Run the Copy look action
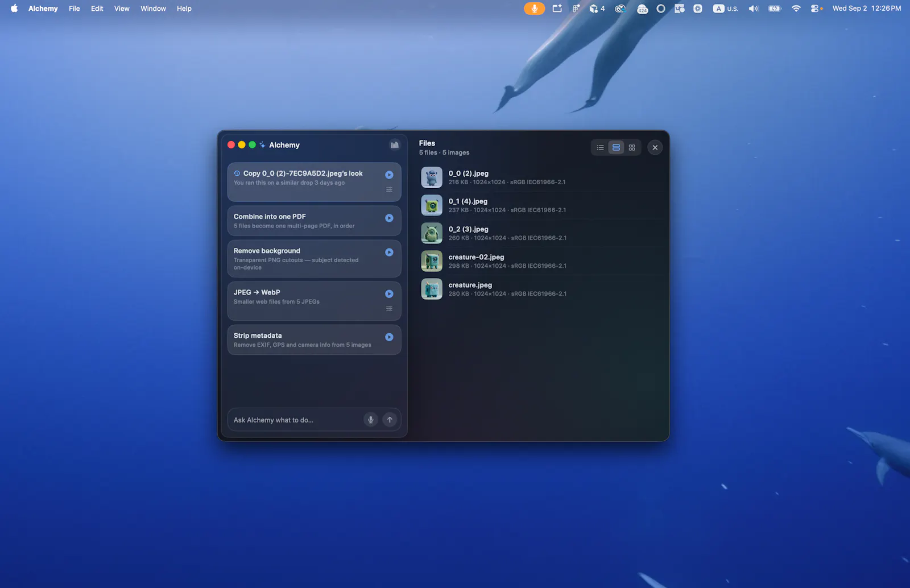The height and width of the screenshot is (588, 910). [x=389, y=175]
